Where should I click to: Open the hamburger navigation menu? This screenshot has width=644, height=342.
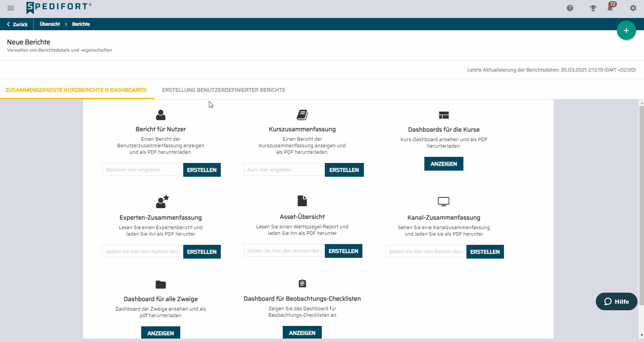11,8
